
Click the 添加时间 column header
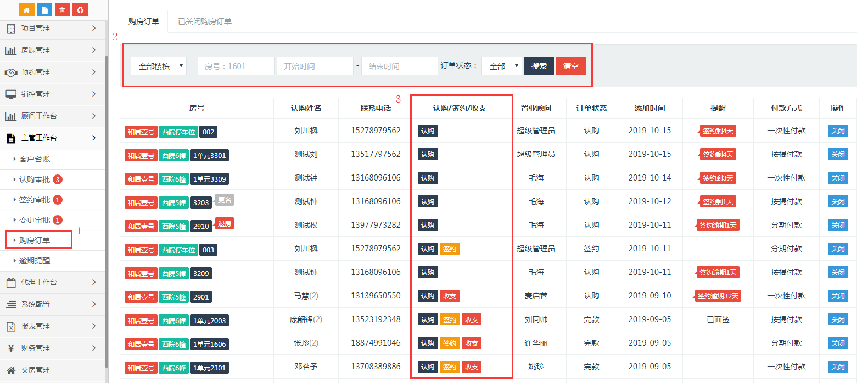coord(649,108)
